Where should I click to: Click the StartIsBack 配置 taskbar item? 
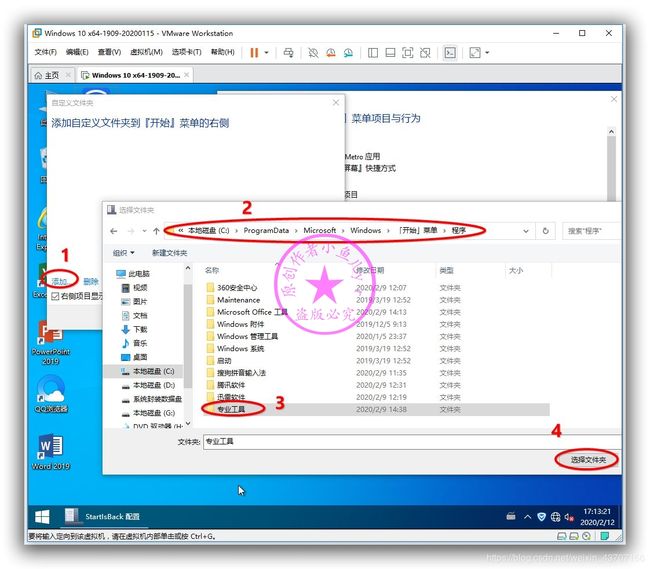[103, 517]
